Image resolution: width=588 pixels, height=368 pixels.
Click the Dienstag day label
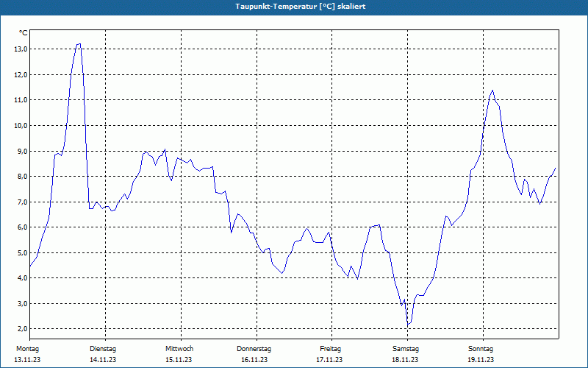click(103, 349)
